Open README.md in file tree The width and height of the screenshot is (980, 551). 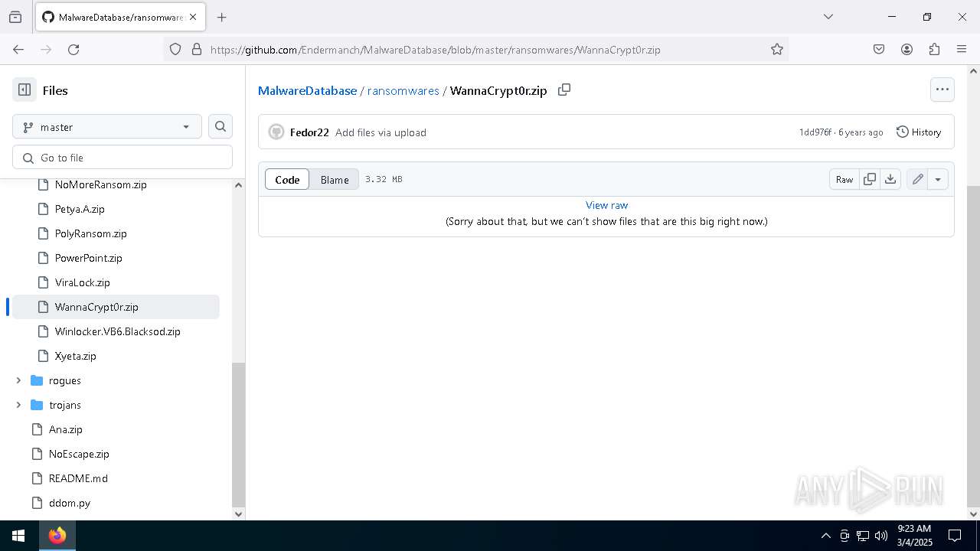pyautogui.click(x=78, y=478)
